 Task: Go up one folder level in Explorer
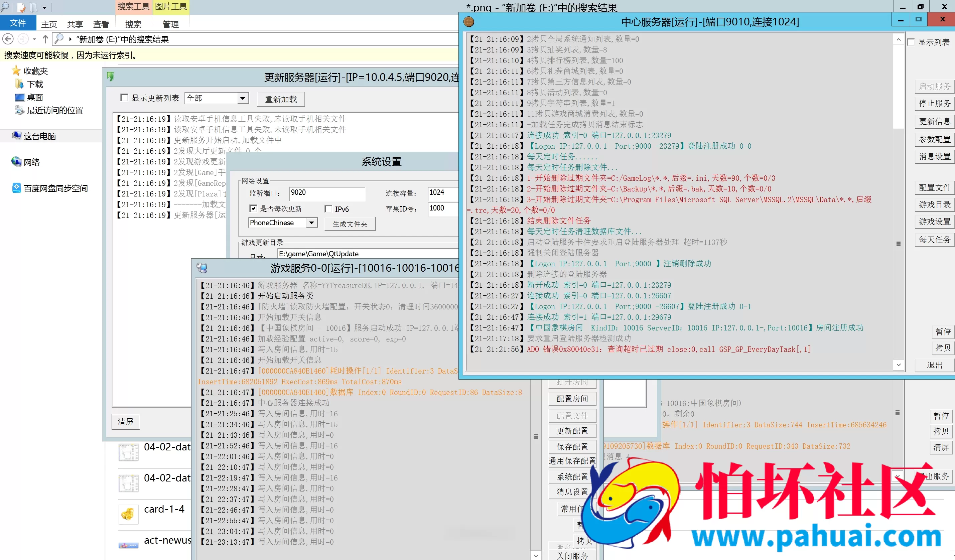(45, 39)
